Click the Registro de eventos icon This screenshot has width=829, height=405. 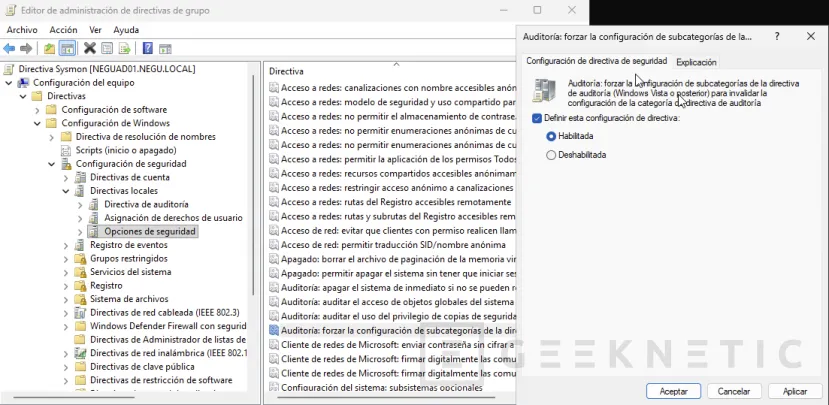click(x=80, y=245)
